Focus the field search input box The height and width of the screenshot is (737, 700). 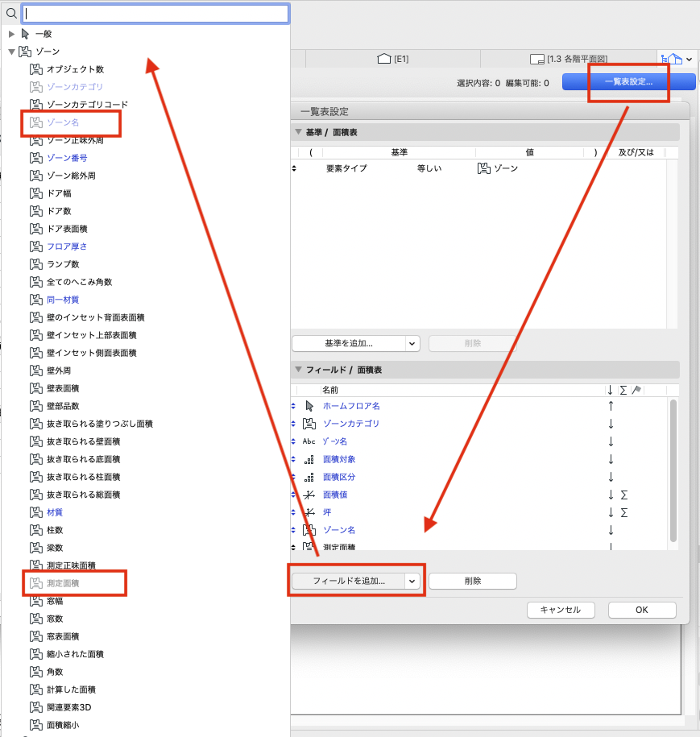155,14
